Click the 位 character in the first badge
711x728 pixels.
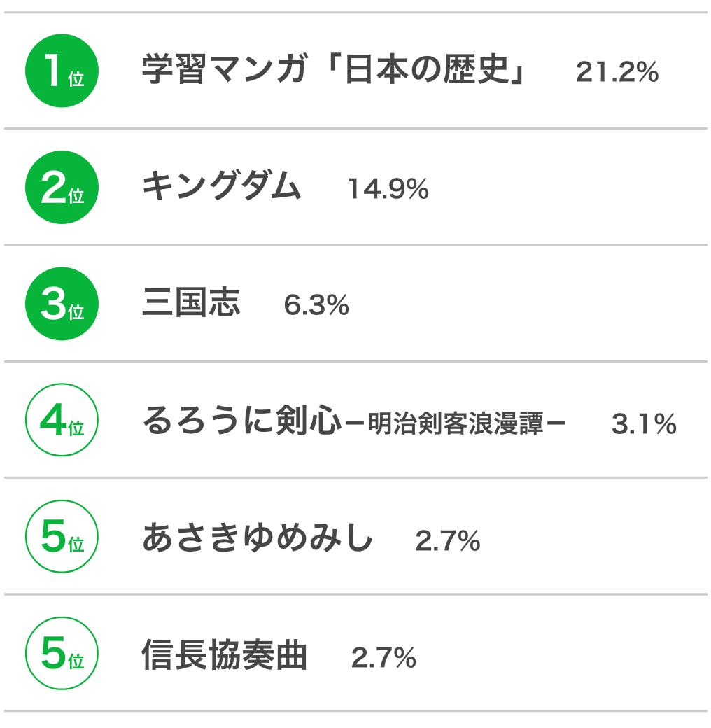click(x=76, y=79)
